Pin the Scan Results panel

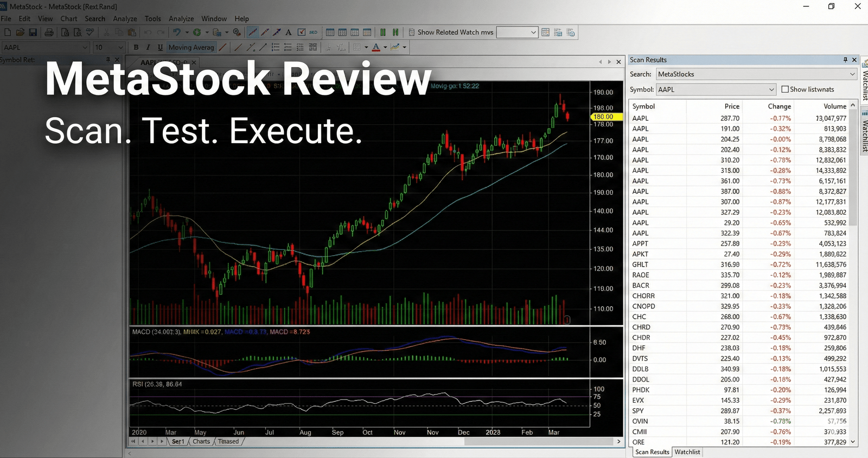[845, 60]
